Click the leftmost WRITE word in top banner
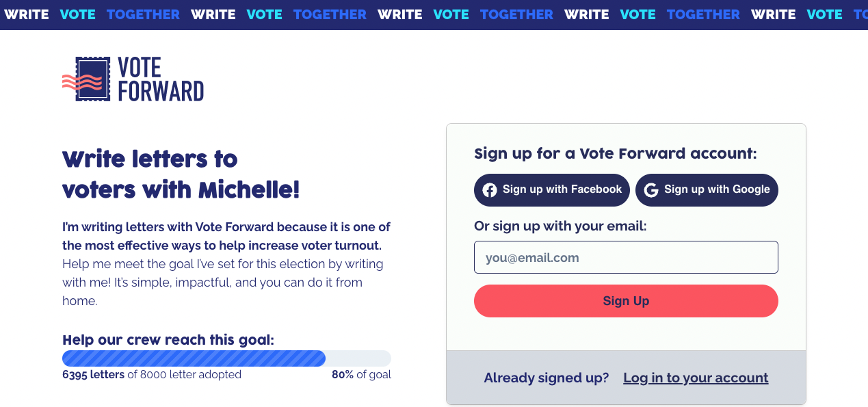Screen dimensions: 868x407 point(26,14)
